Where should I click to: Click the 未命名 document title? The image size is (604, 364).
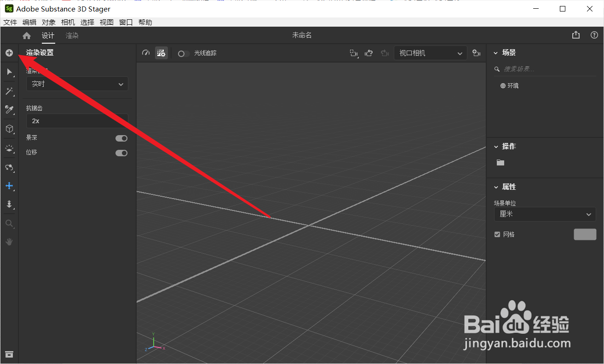pyautogui.click(x=302, y=35)
